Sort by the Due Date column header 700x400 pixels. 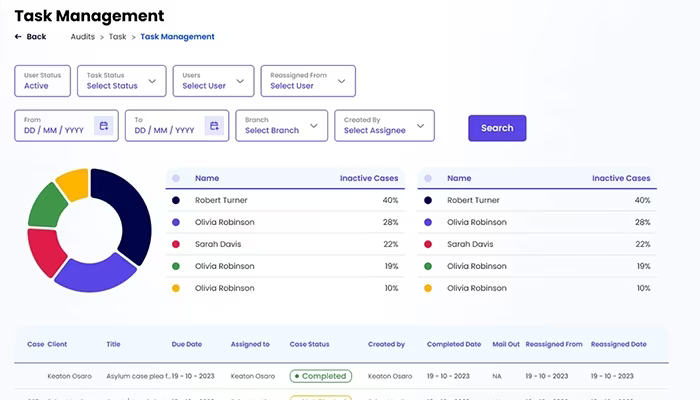click(187, 344)
